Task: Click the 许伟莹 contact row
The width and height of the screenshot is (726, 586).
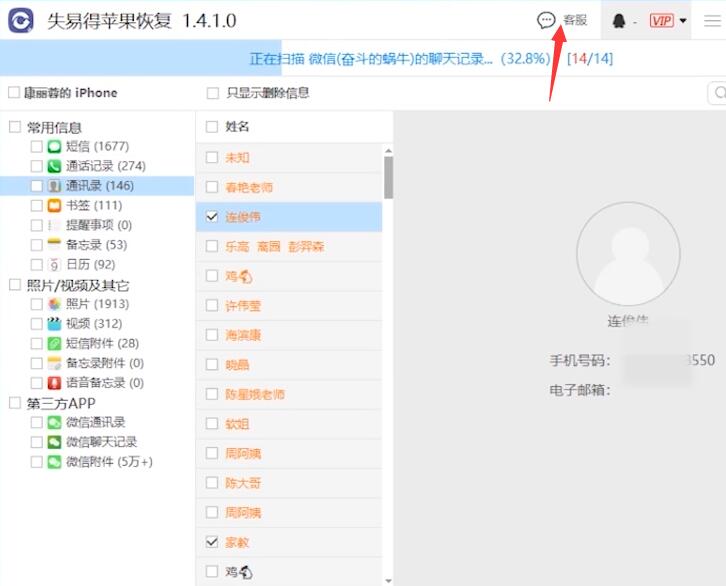Action: point(289,305)
